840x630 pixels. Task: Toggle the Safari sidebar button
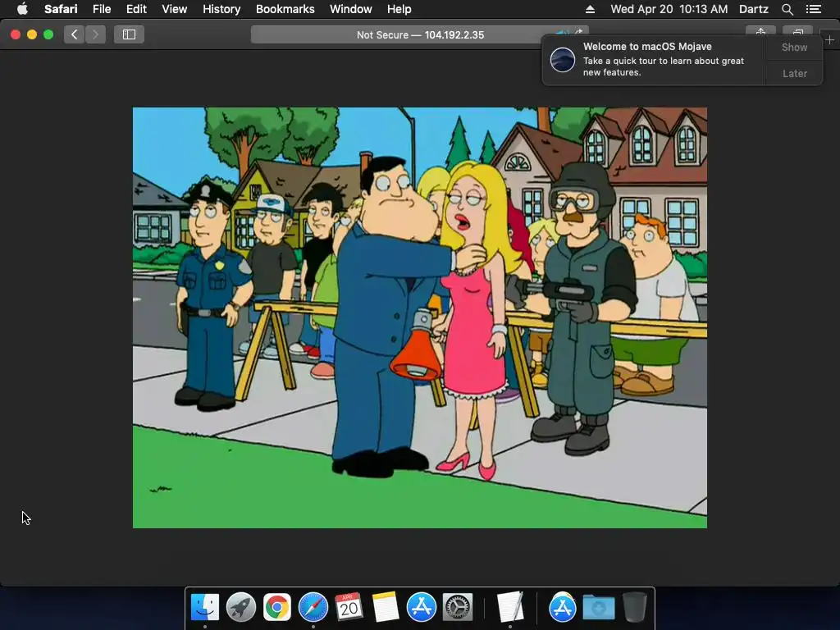coord(129,34)
